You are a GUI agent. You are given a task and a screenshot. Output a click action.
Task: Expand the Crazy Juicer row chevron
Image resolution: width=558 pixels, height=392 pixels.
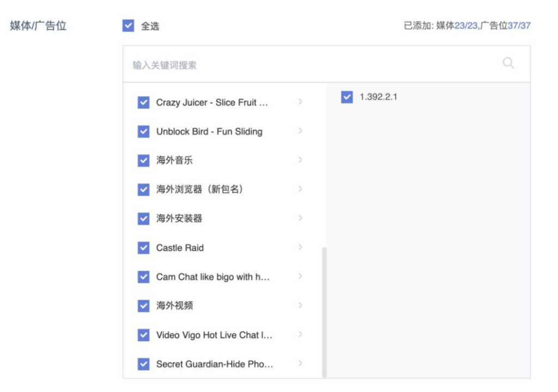tap(300, 102)
